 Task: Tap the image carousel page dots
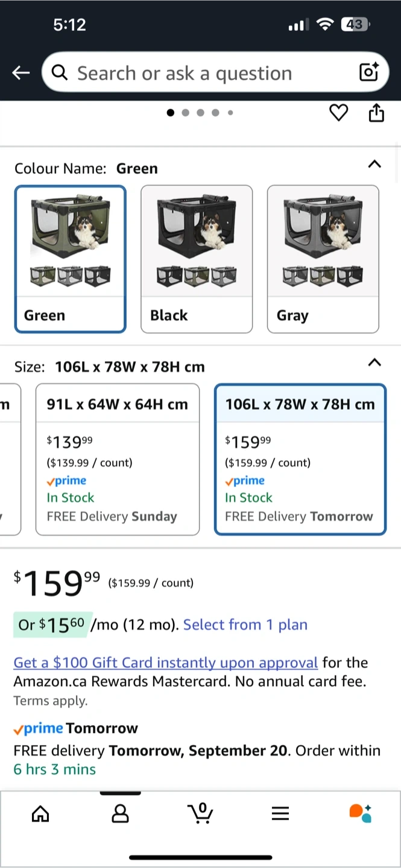coord(200,113)
